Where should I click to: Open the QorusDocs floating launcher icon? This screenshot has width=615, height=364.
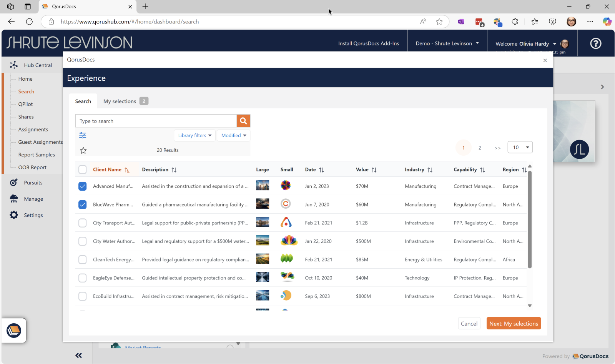pyautogui.click(x=14, y=331)
